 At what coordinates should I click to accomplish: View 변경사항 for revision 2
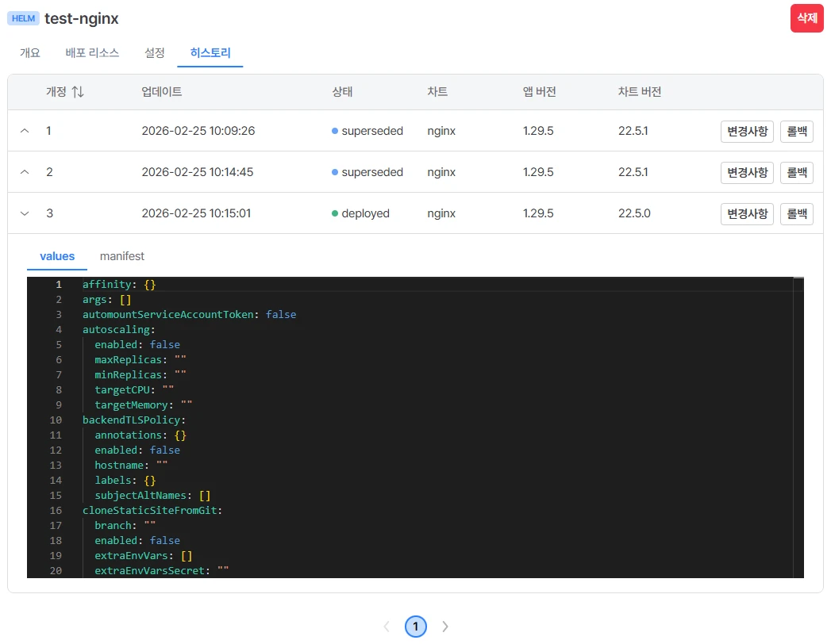tap(747, 173)
